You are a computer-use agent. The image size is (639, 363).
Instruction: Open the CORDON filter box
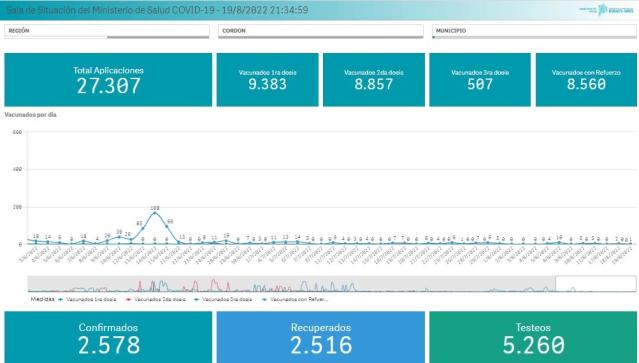tap(321, 31)
